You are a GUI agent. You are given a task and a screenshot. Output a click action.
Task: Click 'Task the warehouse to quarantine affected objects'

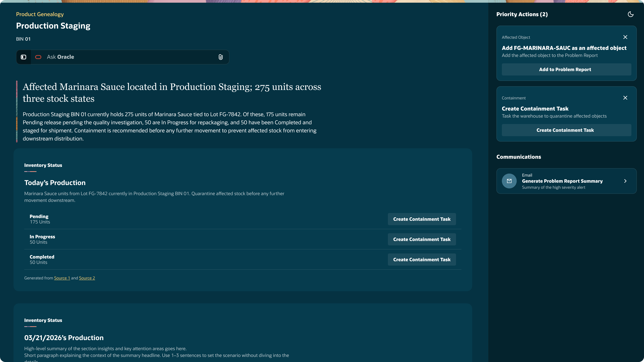(x=554, y=116)
